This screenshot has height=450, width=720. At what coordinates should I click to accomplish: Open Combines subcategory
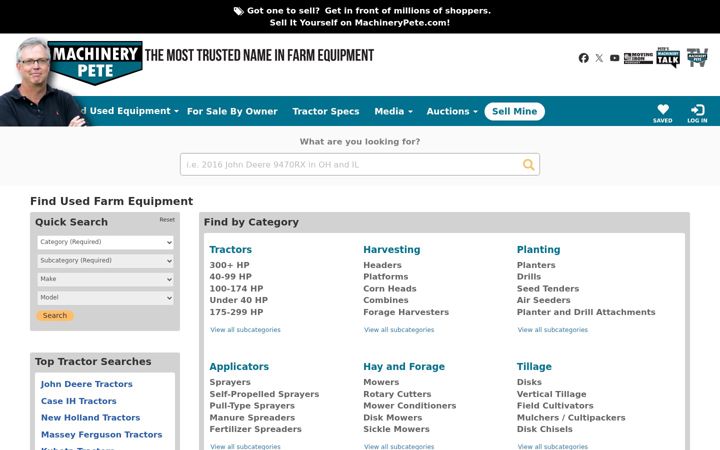click(x=386, y=300)
